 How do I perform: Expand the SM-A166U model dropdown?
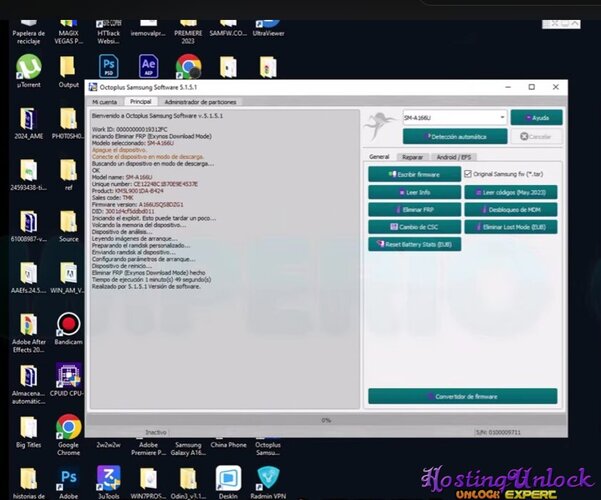pos(502,117)
